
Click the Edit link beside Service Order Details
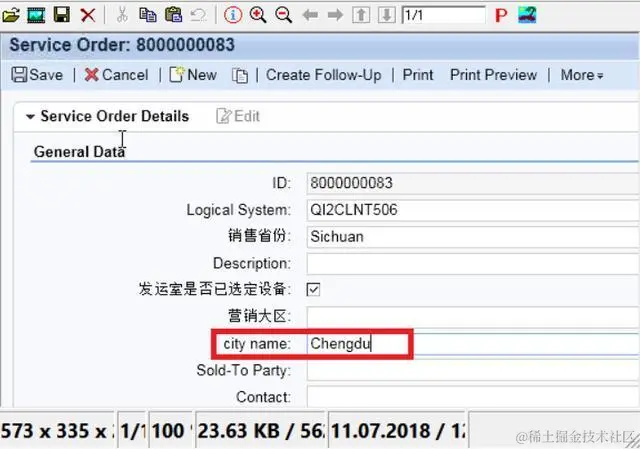point(238,116)
